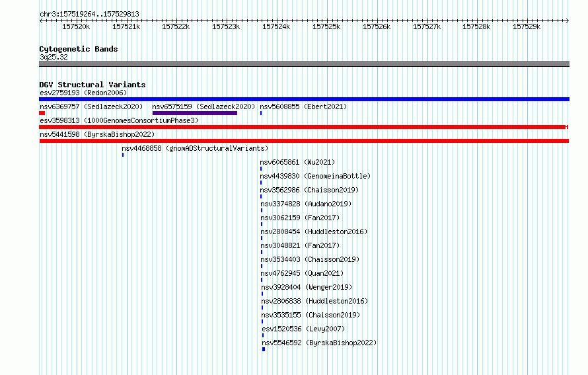Open the nsv3535155 (Chaisson2019) label
Screen dimensions: 588x375
[x=311, y=315]
